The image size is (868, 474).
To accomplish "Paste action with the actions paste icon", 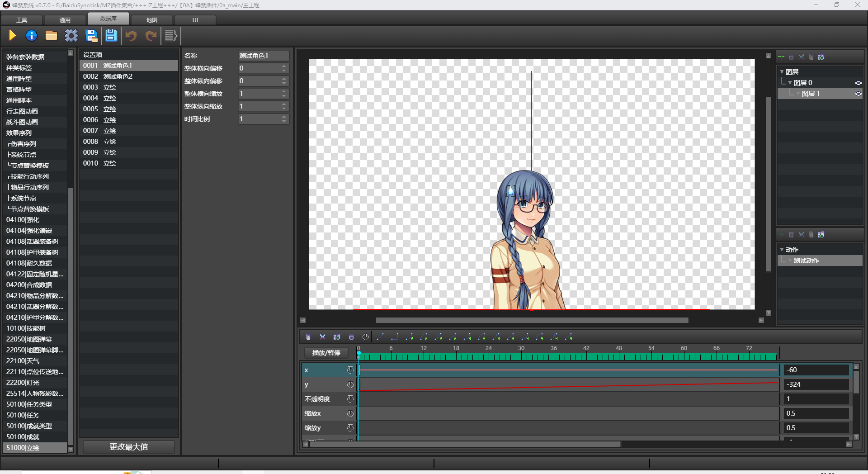I will [x=821, y=235].
